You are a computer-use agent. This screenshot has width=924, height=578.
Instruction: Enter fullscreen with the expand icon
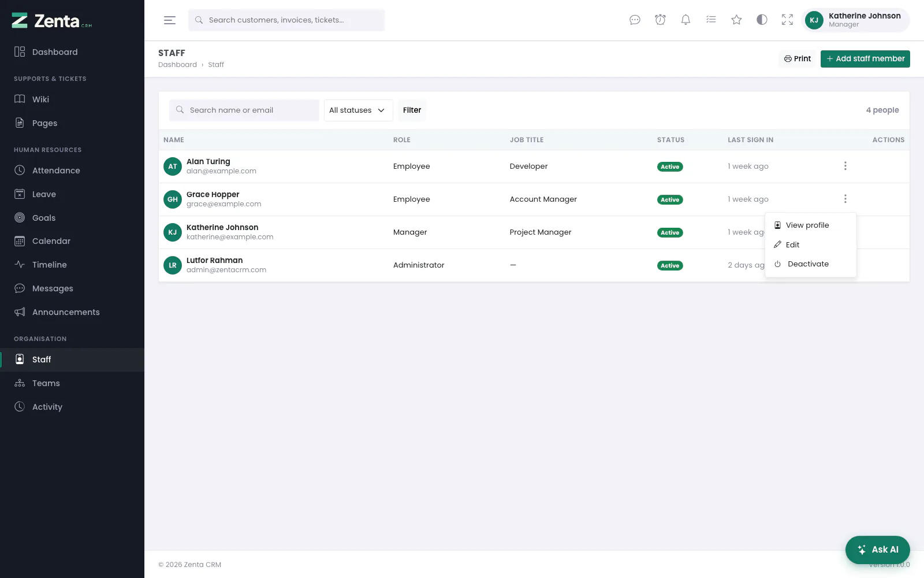(787, 20)
